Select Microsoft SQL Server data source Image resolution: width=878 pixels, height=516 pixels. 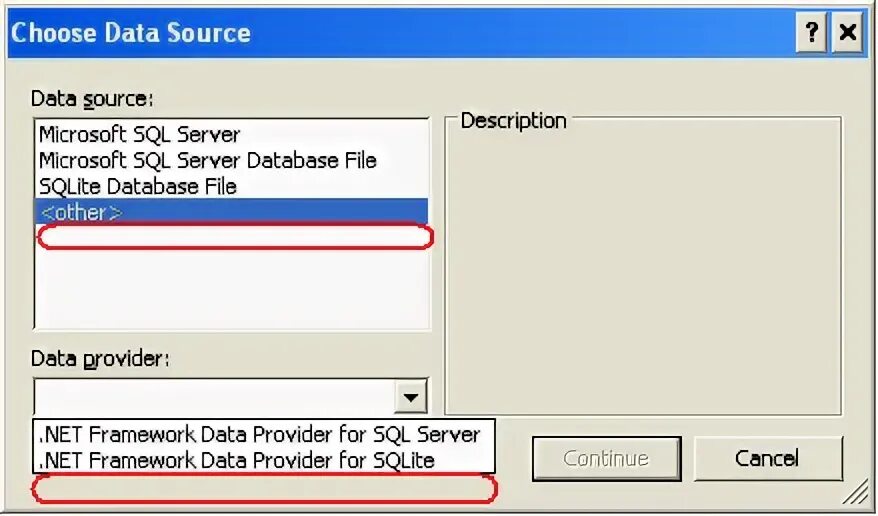click(x=140, y=134)
